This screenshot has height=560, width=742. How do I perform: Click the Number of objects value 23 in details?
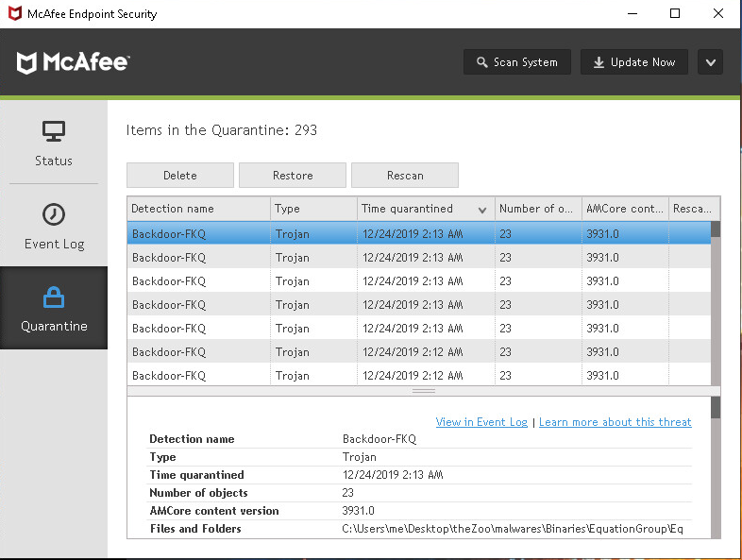coord(347,493)
